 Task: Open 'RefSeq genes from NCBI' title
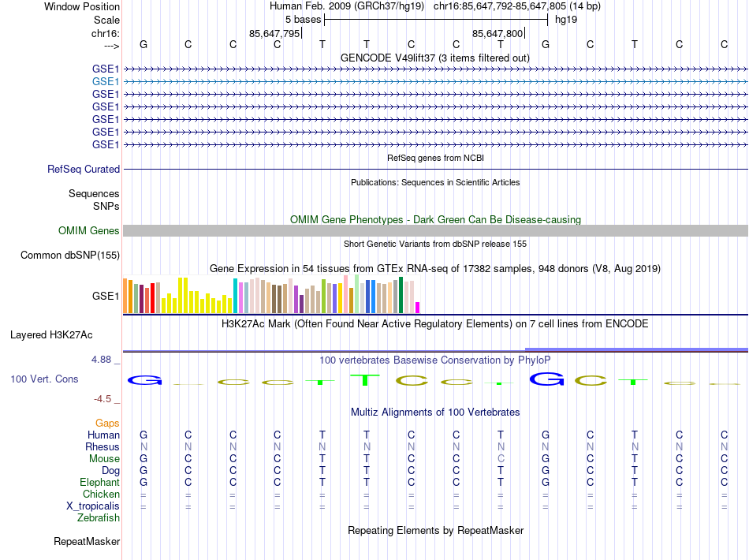click(435, 158)
